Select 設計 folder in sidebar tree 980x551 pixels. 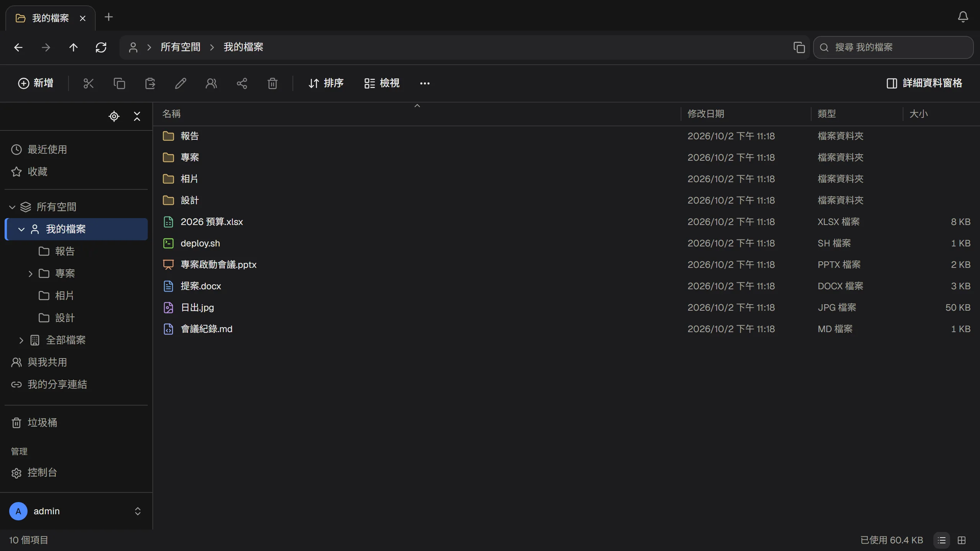[76, 318]
